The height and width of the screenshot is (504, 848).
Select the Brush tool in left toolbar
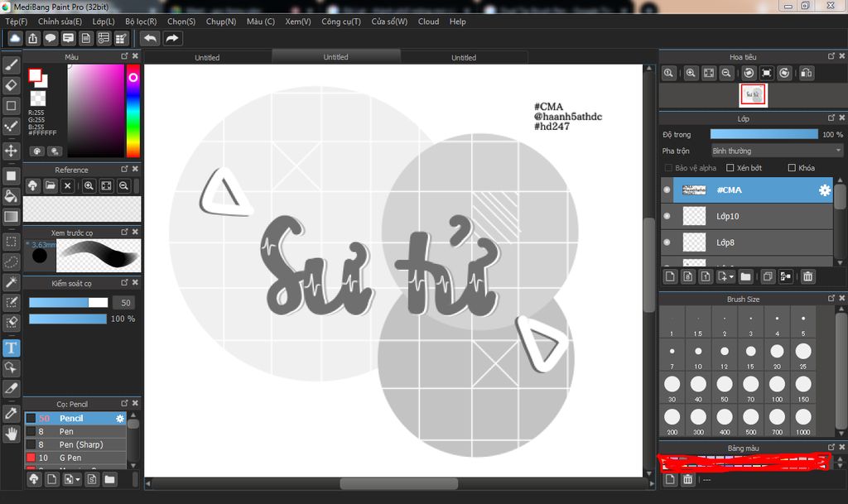tap(12, 65)
